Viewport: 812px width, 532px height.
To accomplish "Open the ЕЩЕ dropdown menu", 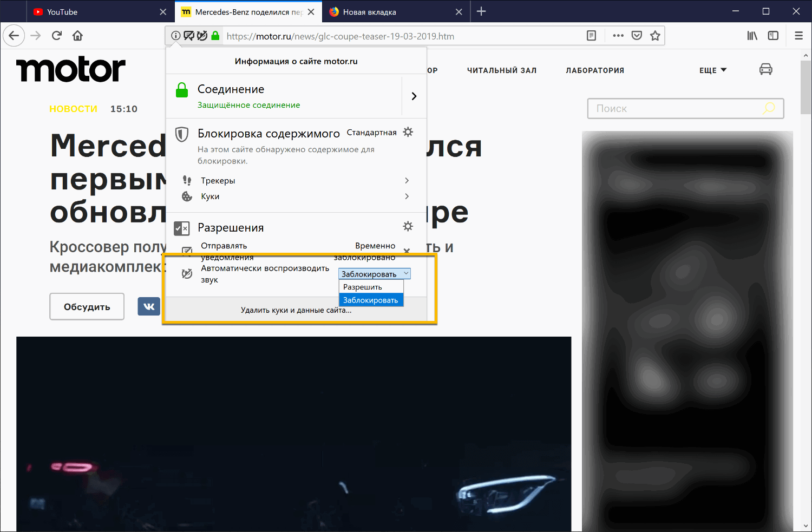I will [x=713, y=70].
